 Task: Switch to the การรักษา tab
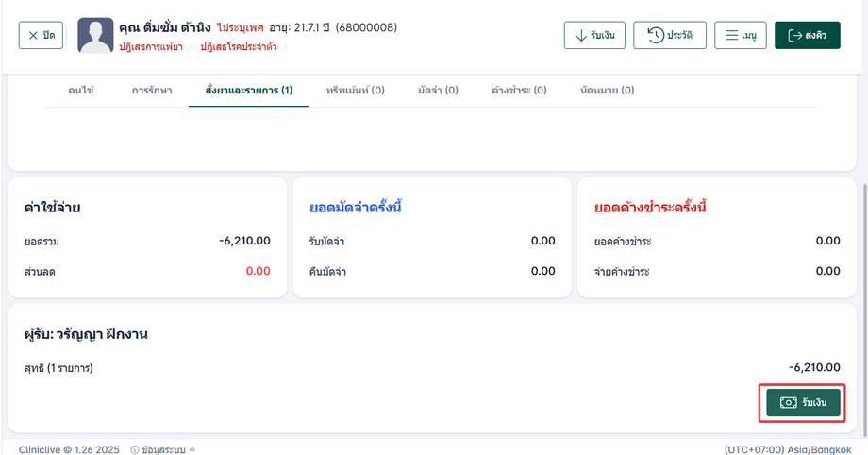151,91
